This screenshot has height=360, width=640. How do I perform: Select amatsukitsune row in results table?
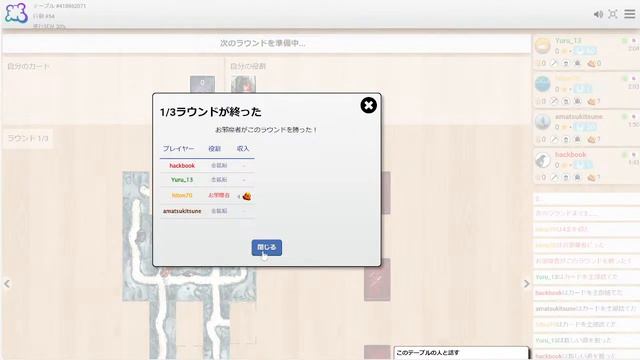pos(207,211)
